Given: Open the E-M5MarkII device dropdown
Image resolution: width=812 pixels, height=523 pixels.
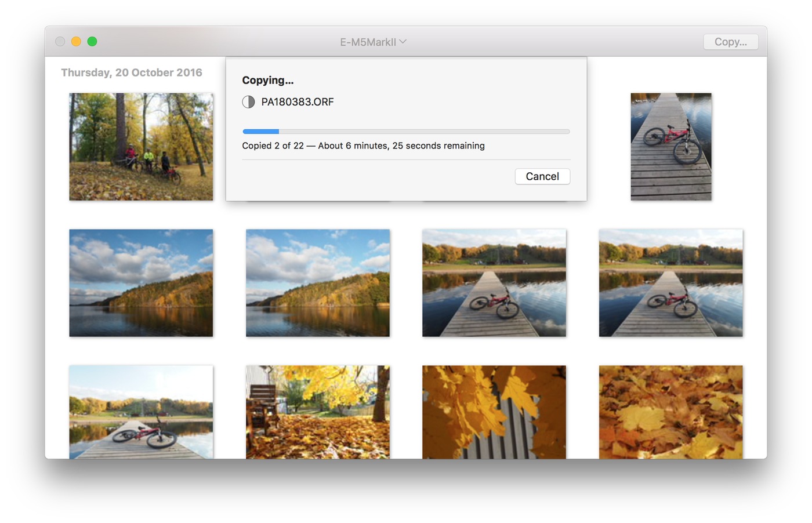Looking at the screenshot, I should [373, 42].
